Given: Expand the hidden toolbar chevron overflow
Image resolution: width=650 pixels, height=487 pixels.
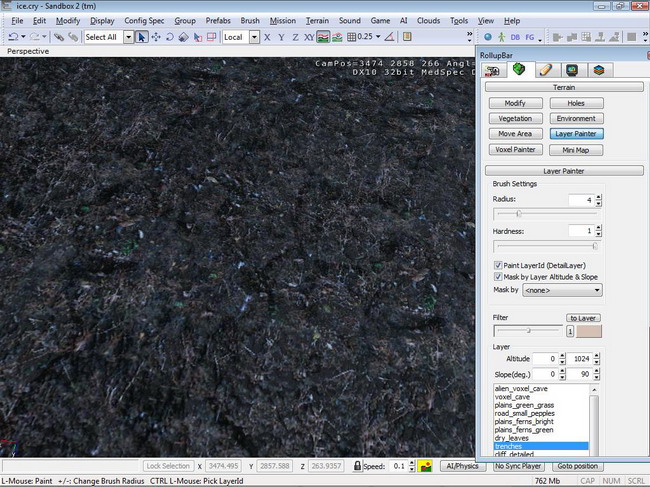Looking at the screenshot, I should pyautogui.click(x=469, y=36).
